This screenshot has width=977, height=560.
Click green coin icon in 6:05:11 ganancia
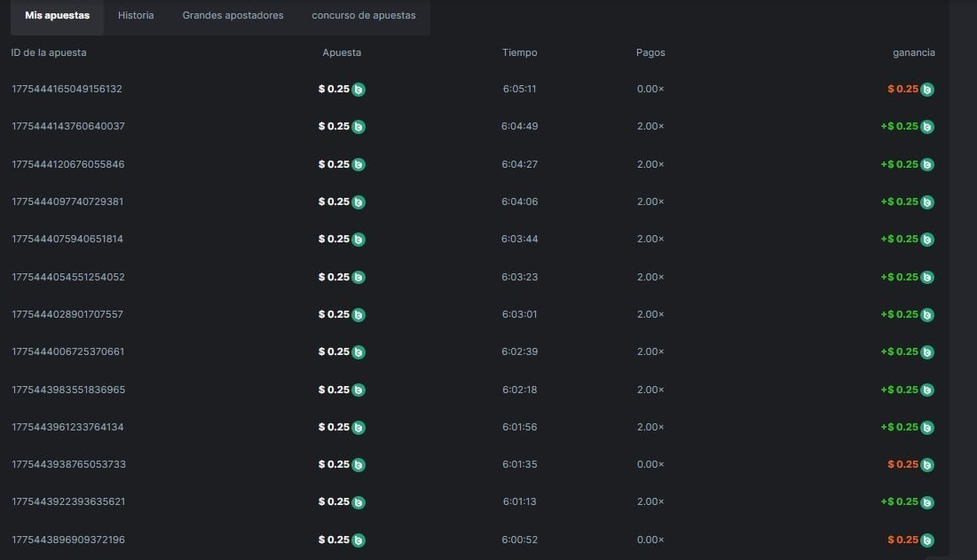926,90
